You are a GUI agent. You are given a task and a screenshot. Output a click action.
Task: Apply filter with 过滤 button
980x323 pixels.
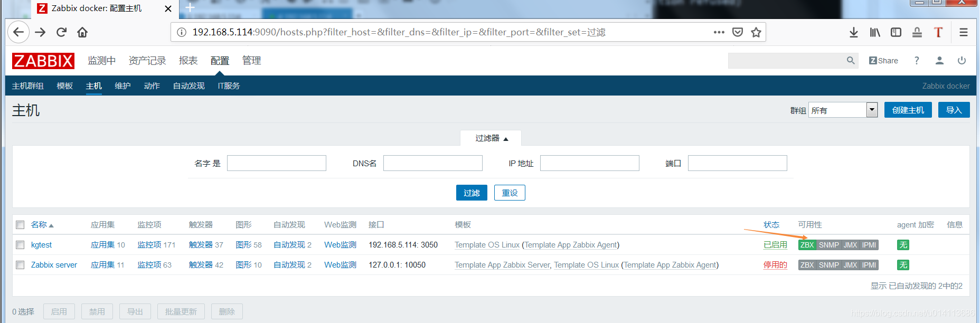[x=472, y=193]
